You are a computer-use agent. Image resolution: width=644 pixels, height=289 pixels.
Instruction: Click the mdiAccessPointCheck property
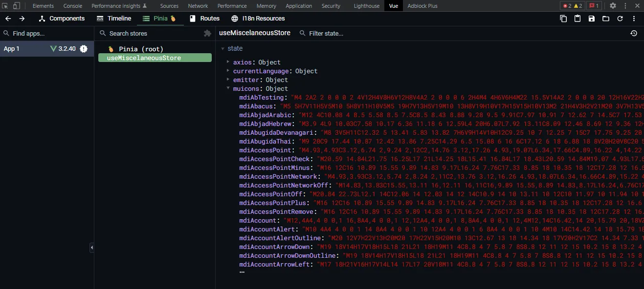274,159
